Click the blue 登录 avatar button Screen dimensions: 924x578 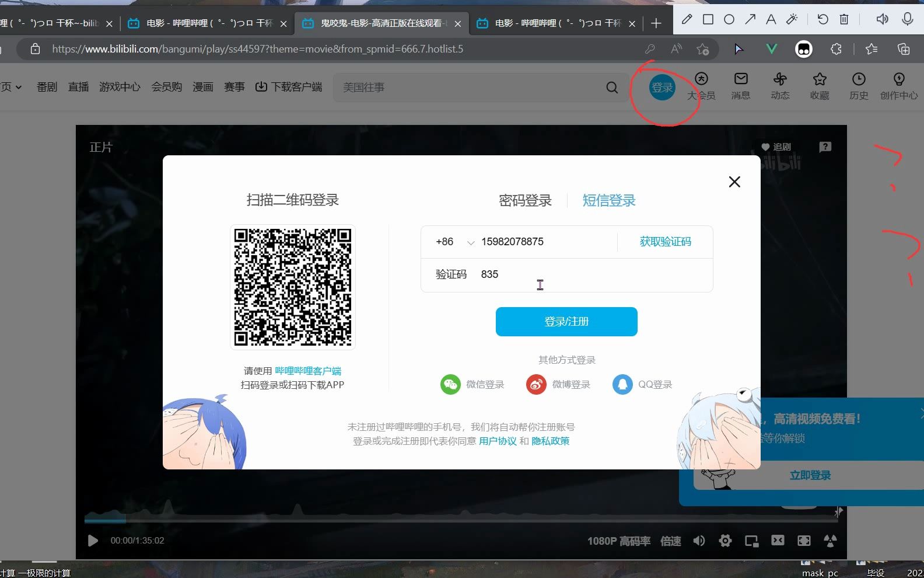[662, 88]
